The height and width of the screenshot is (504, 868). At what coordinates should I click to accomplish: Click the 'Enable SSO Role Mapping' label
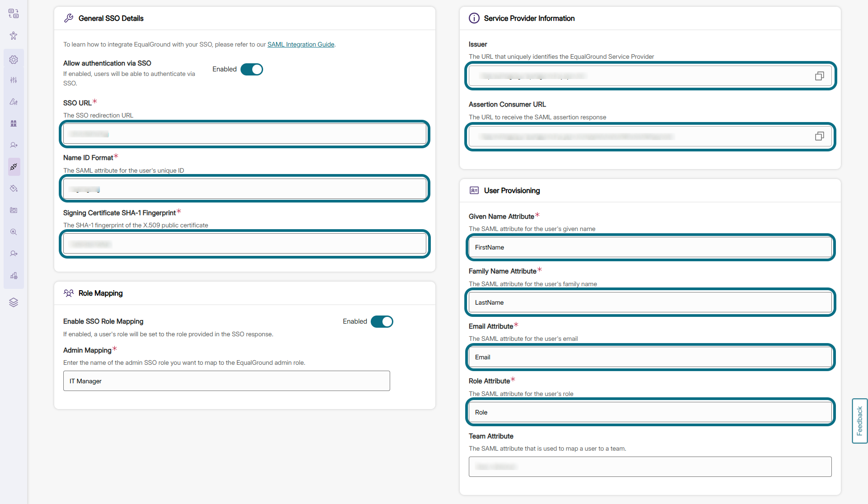[x=103, y=321]
